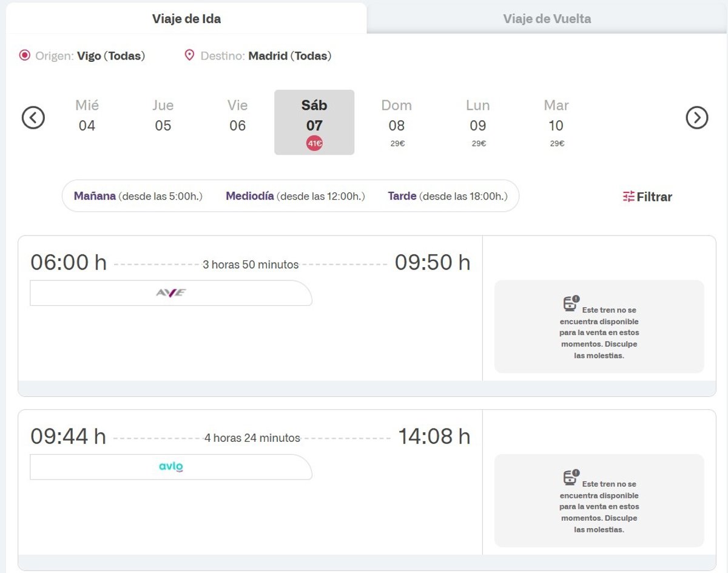This screenshot has height=573, width=728.
Task: Click unavailable train icon in 09:44 card
Action: 571,477
